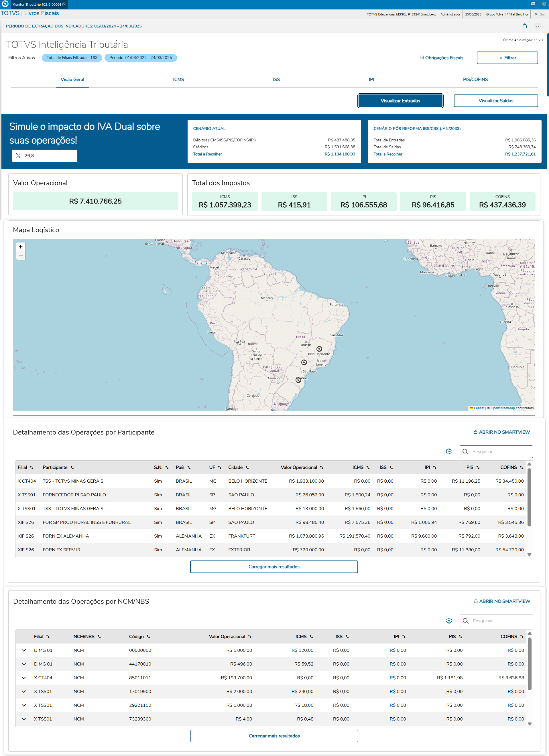Sort NCM/NBS table by COFINS
Viewport: 549px width, 756px height.
coord(522,637)
